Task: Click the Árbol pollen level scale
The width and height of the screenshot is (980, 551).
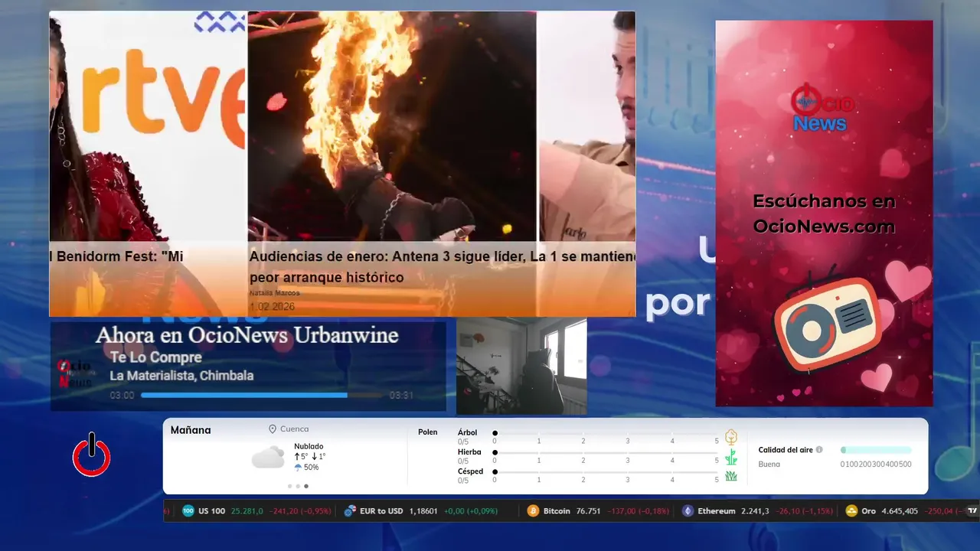Action: (x=606, y=436)
